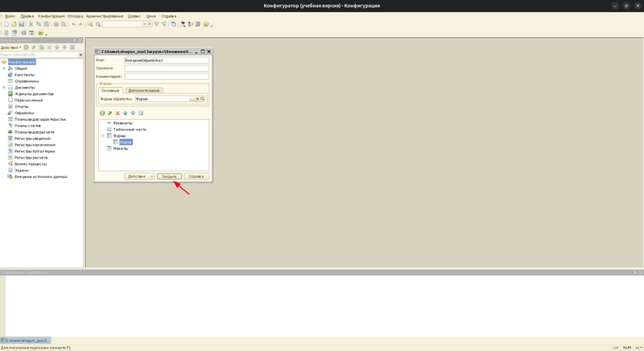Select Регистры сведений in configuration tree

click(32, 138)
